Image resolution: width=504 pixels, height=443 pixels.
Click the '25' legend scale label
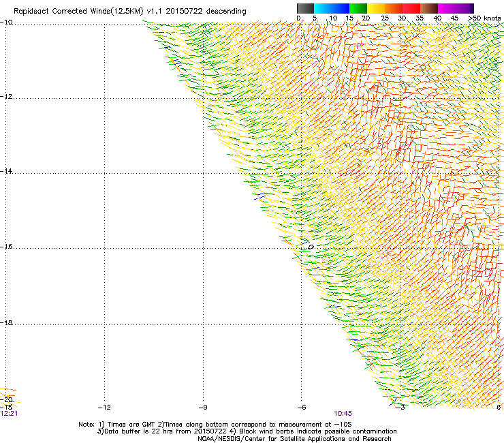click(x=385, y=18)
